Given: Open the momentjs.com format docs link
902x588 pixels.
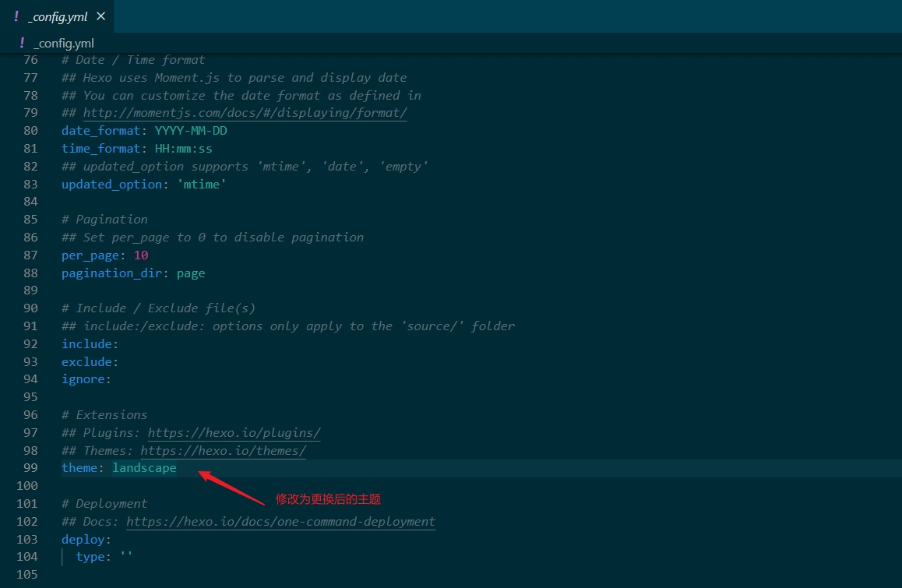Looking at the screenshot, I should [245, 113].
